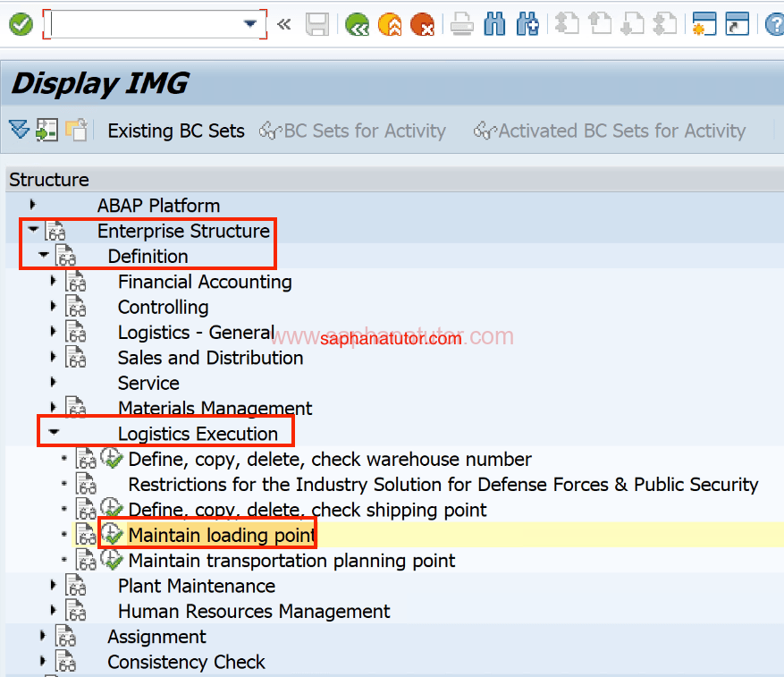The width and height of the screenshot is (784, 677).
Task: Select the Plant Maintenance tree row
Action: coord(197,586)
